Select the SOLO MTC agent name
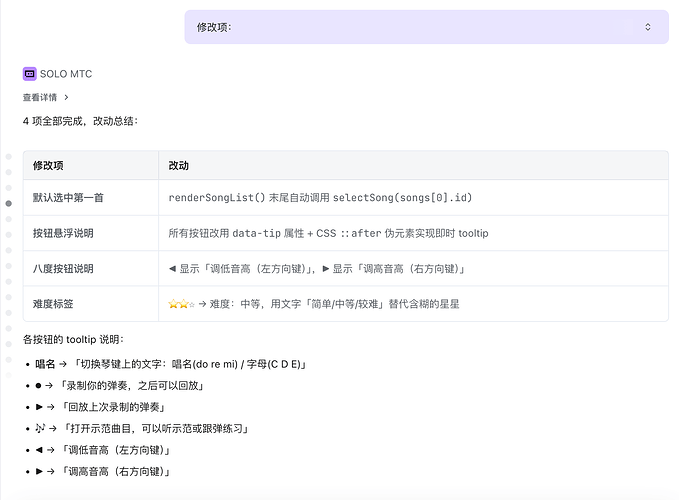This screenshot has height=500, width=679. tap(66, 74)
